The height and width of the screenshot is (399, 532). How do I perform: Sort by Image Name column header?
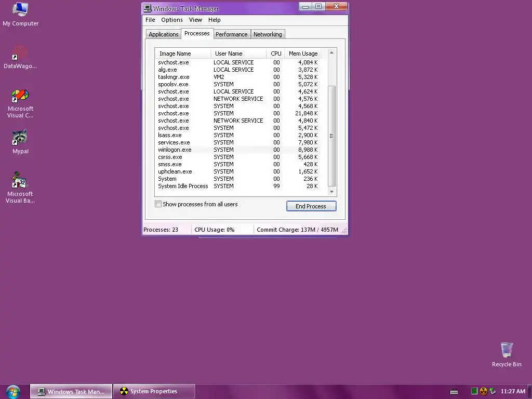click(183, 54)
